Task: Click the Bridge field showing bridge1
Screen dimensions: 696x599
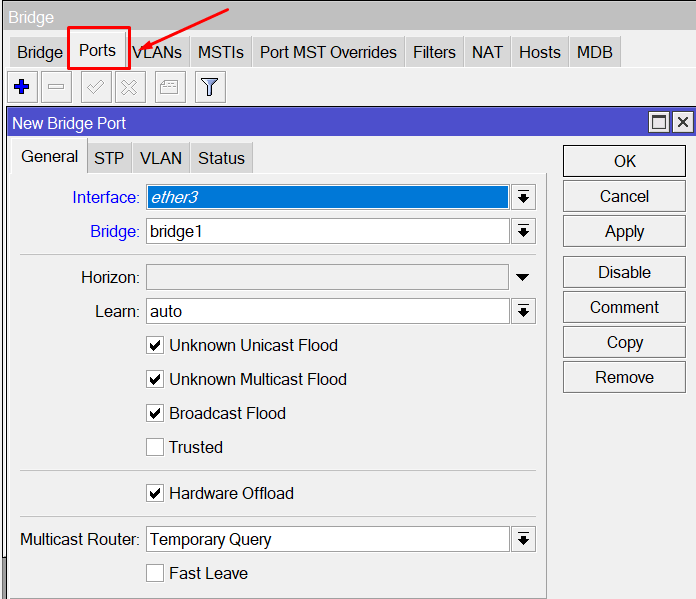Action: [x=328, y=231]
